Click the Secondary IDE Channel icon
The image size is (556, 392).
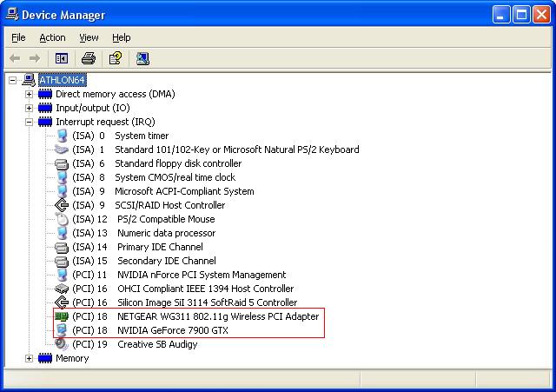[x=62, y=262]
